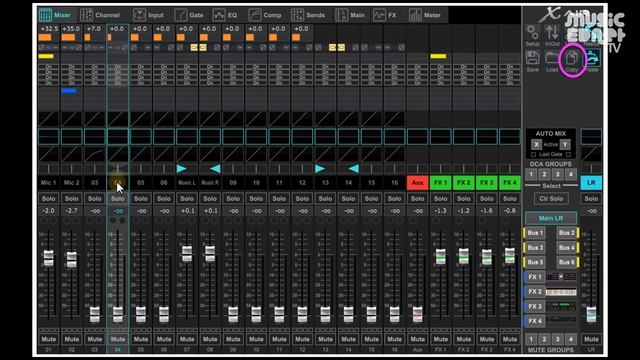Select the green FX 2 channel label

[464, 183]
